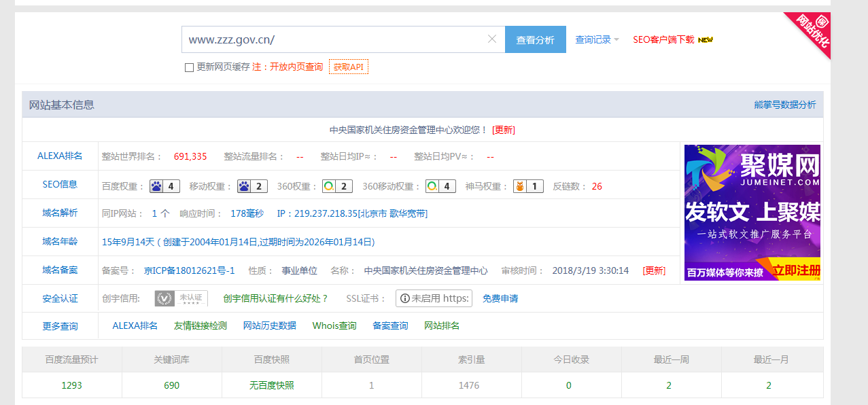Image resolution: width=868 pixels, height=405 pixels.
Task: Click the 无百度快照 value
Action: tap(272, 385)
